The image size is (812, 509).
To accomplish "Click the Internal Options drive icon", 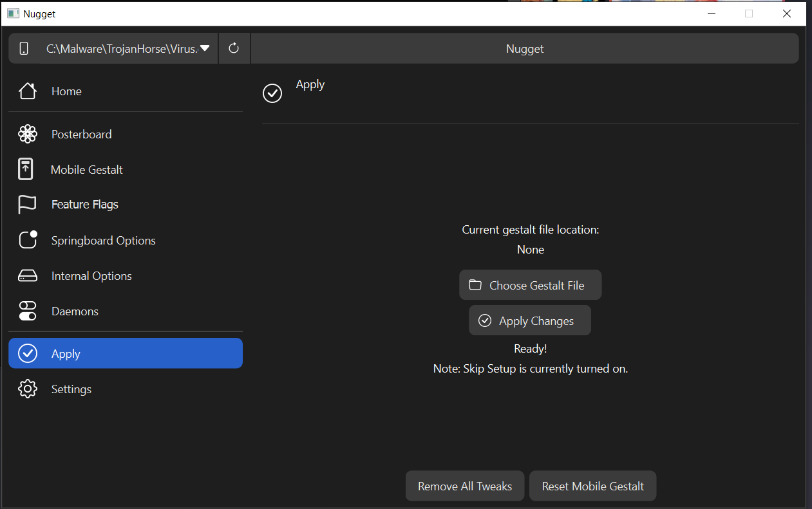I will (27, 276).
